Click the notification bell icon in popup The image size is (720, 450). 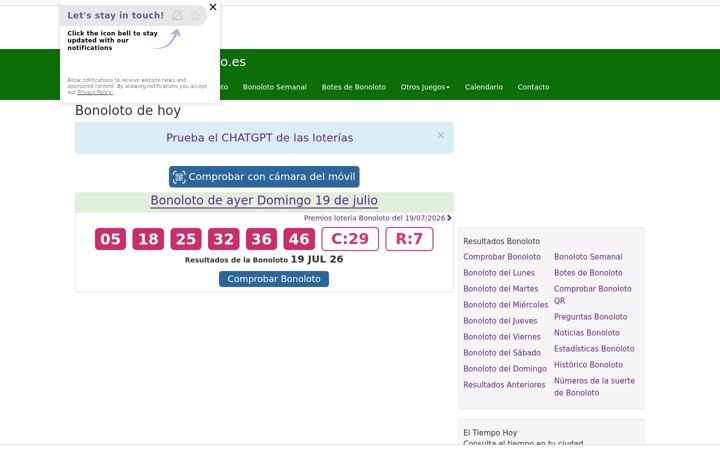coord(177,15)
